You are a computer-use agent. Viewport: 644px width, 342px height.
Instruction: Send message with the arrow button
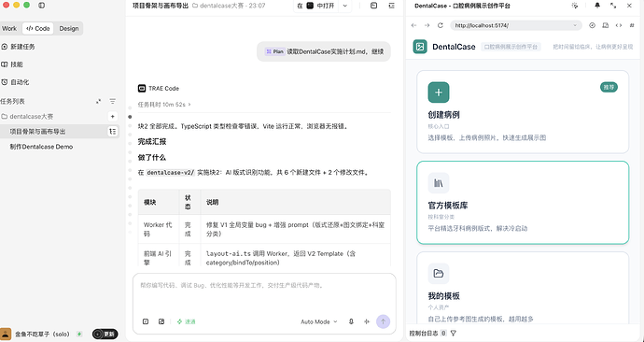click(383, 321)
